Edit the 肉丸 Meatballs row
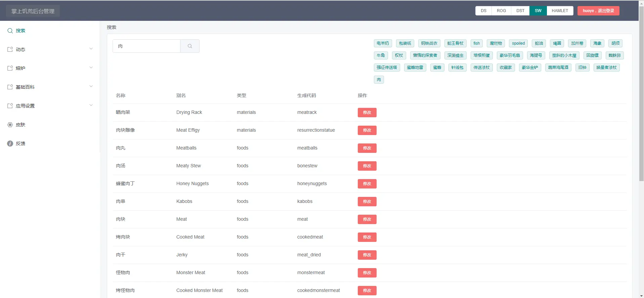Image resolution: width=644 pixels, height=298 pixels. (367, 148)
